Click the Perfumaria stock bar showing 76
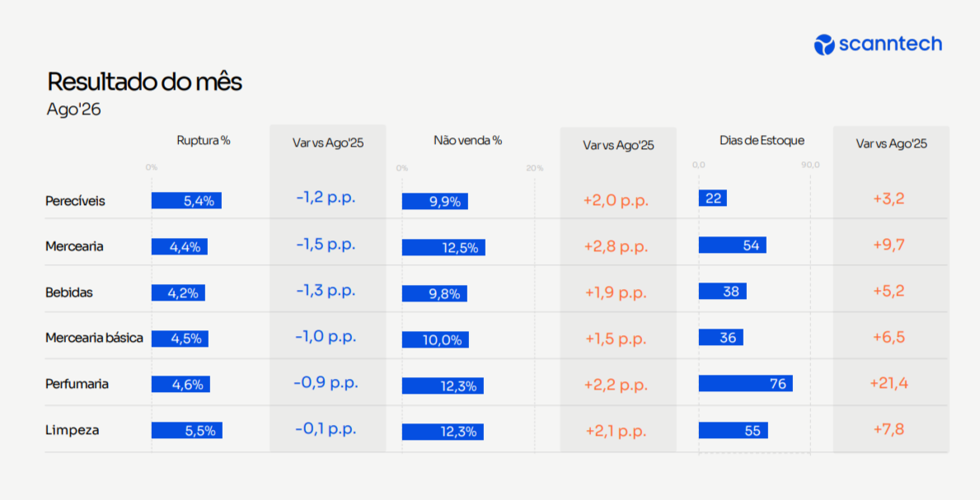 [746, 383]
